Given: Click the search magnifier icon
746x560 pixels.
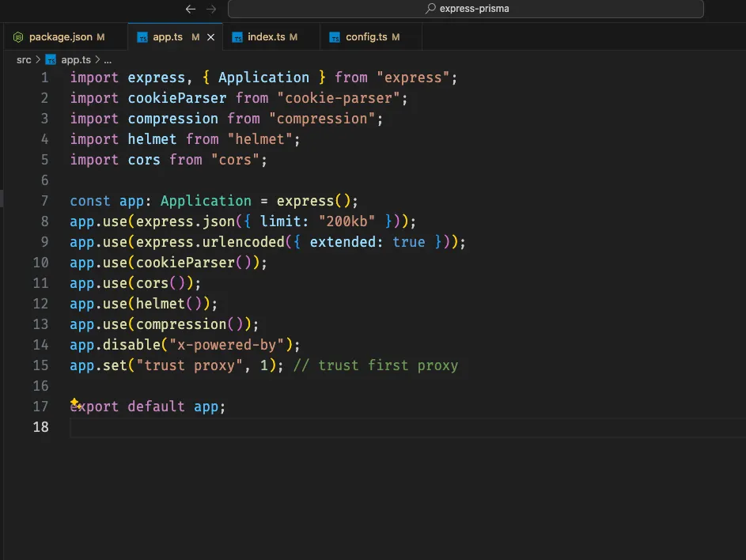Looking at the screenshot, I should (x=430, y=9).
